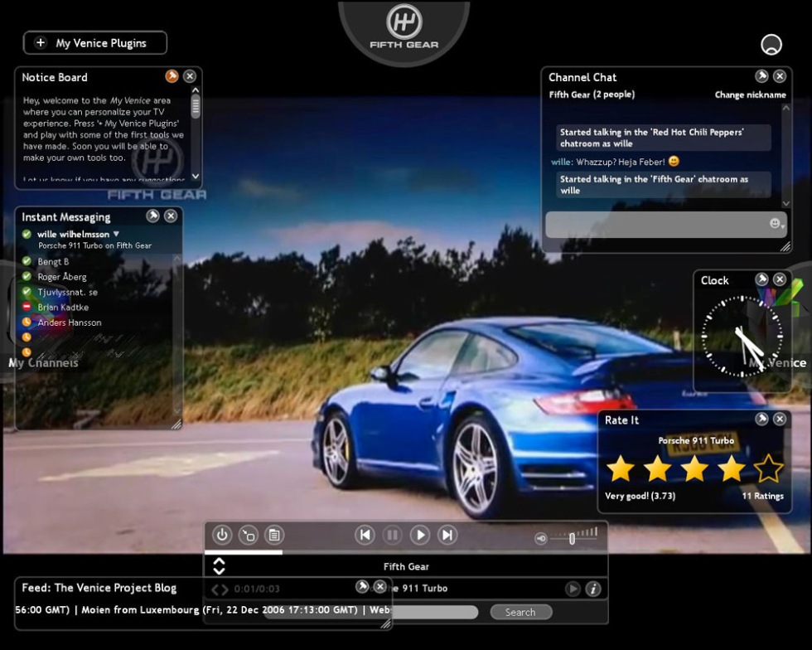Click the Channel Chat resize handle
Screen dimensions: 812x650
(785, 247)
